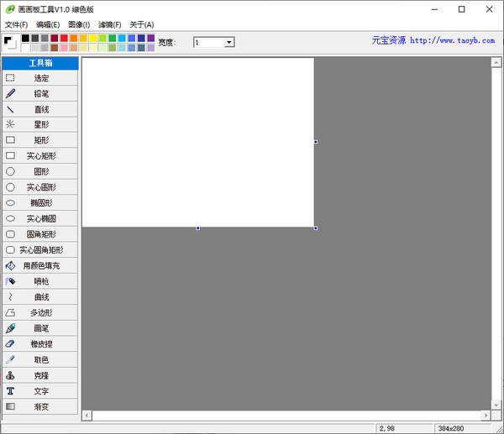Open the 编辑(E) menu
The height and width of the screenshot is (434, 504).
tap(48, 24)
